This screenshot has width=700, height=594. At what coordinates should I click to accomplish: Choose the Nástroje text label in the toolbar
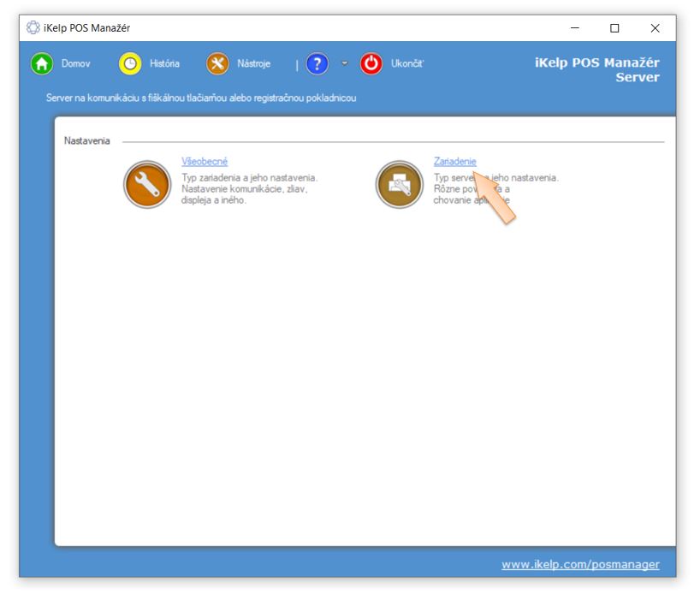pos(253,64)
